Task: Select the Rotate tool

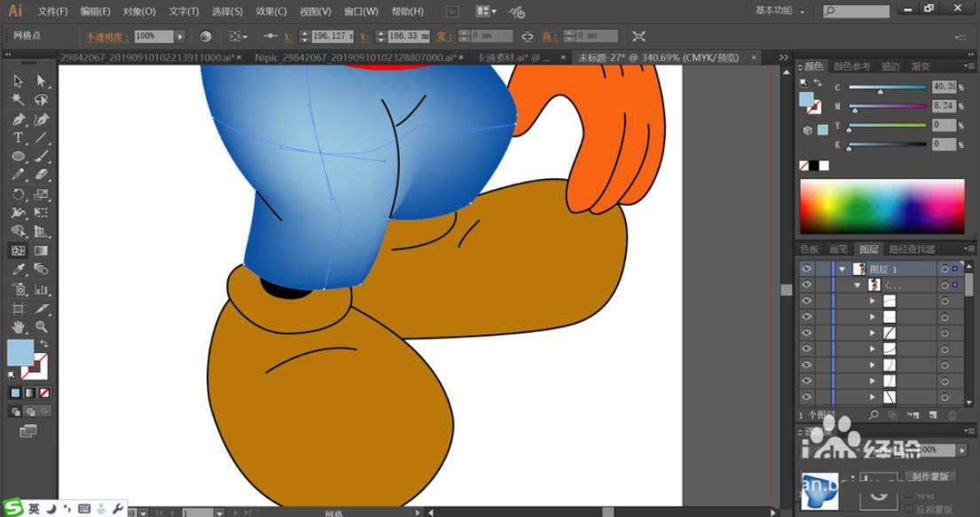Action: point(18,194)
